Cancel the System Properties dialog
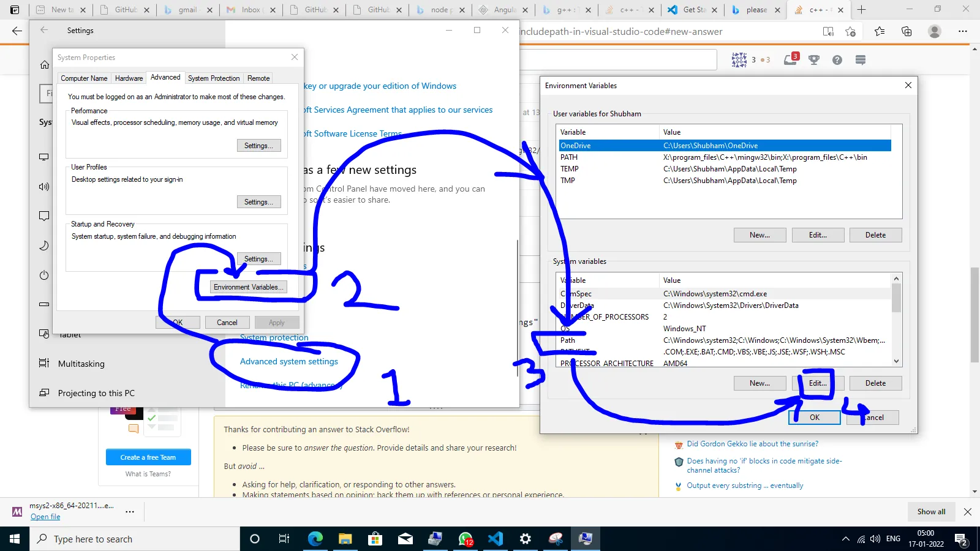 [227, 323]
